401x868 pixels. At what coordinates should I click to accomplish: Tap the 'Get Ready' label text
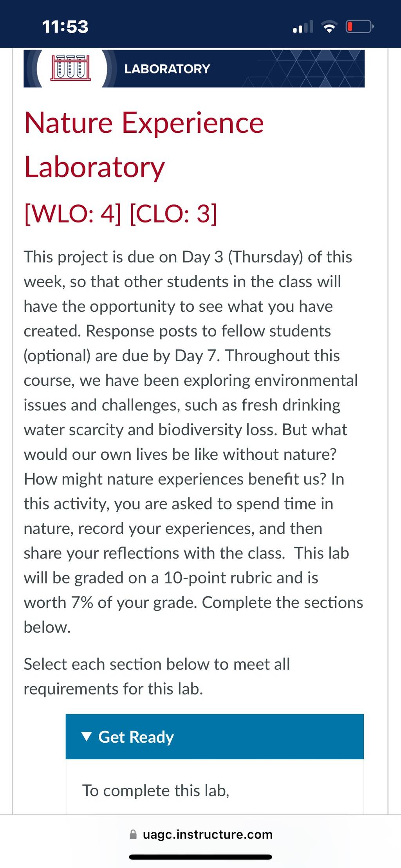(136, 737)
